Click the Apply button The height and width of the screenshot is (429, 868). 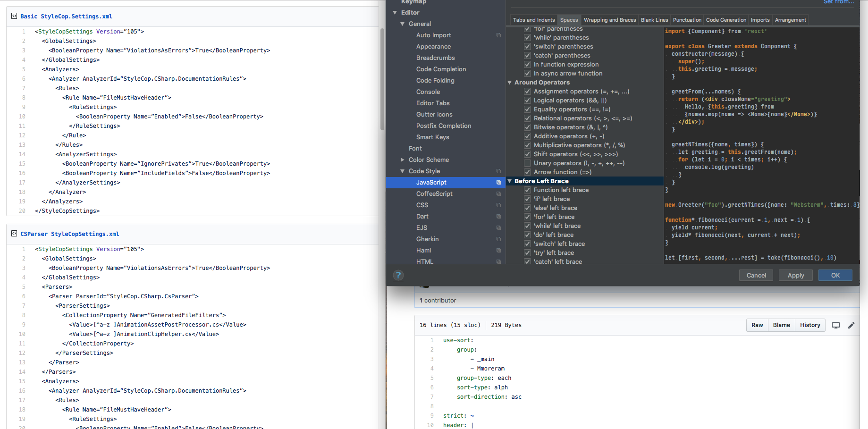[x=796, y=275]
